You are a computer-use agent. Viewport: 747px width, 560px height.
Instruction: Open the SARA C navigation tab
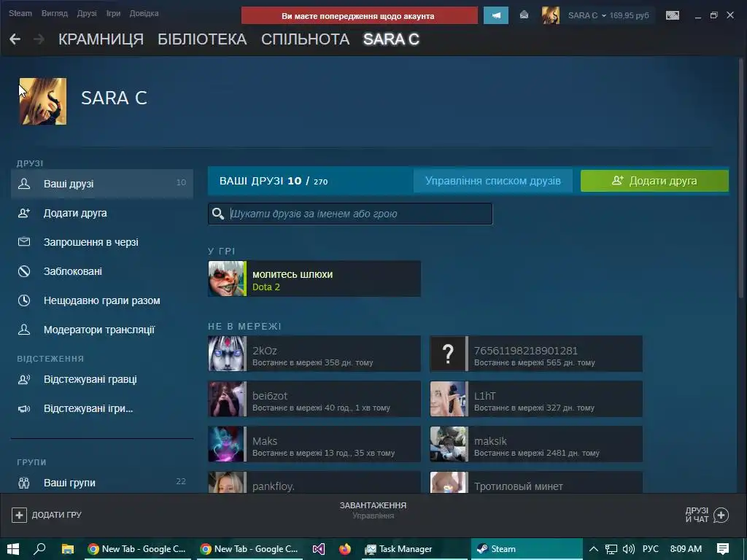pyautogui.click(x=391, y=39)
